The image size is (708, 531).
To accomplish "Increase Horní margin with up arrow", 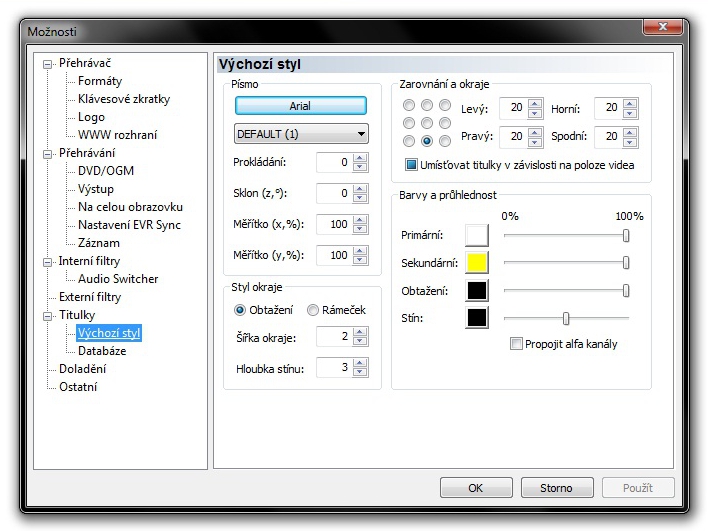I will (x=630, y=103).
